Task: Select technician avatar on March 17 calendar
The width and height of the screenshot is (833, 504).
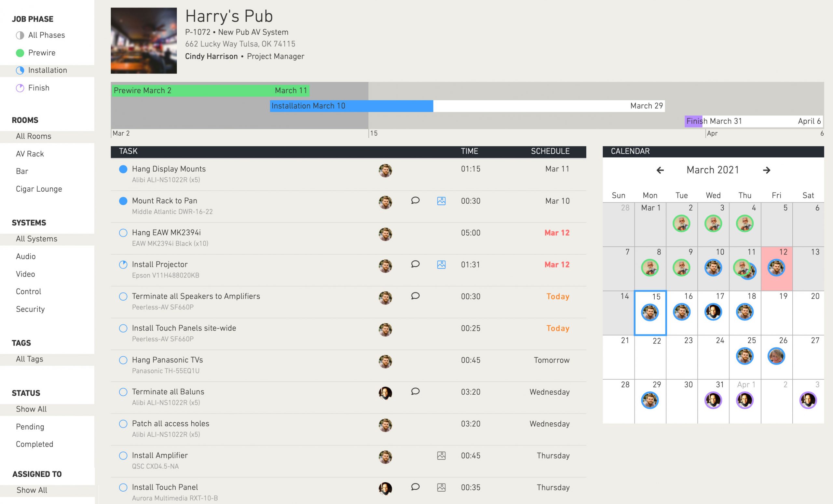Action: coord(713,312)
